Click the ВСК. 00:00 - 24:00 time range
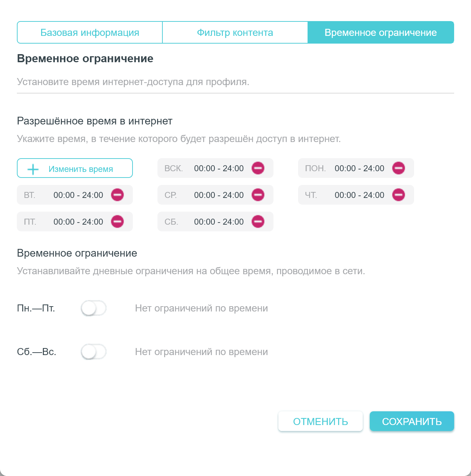This screenshot has width=471, height=476. point(219,168)
